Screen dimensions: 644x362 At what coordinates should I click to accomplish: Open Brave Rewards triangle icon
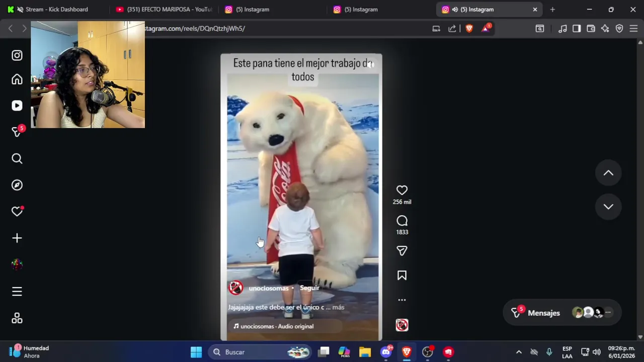coord(486,28)
